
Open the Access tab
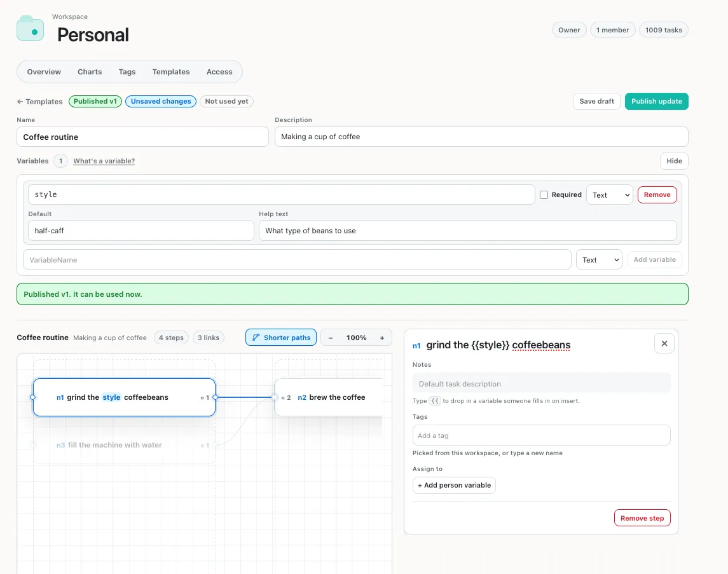pyautogui.click(x=219, y=72)
